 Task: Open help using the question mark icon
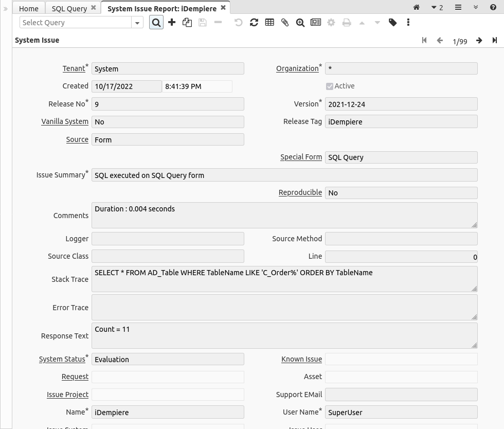pos(493,7)
